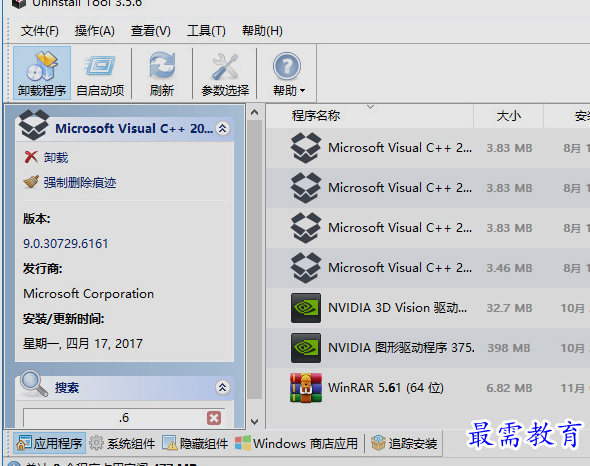Viewport: 590px width, 466px height.
Task: Click the 32.7 MB size cell
Action: click(509, 308)
